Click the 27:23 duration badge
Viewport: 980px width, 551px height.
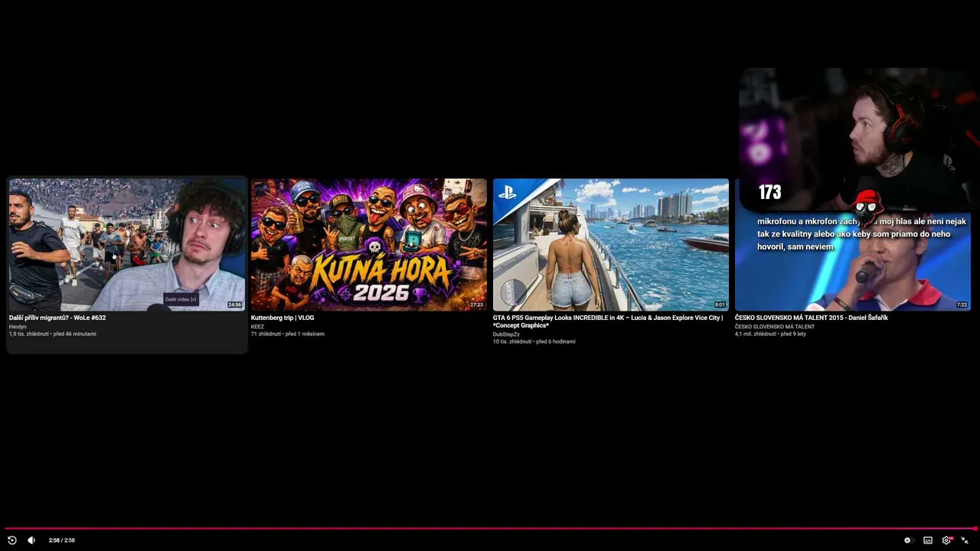click(476, 305)
